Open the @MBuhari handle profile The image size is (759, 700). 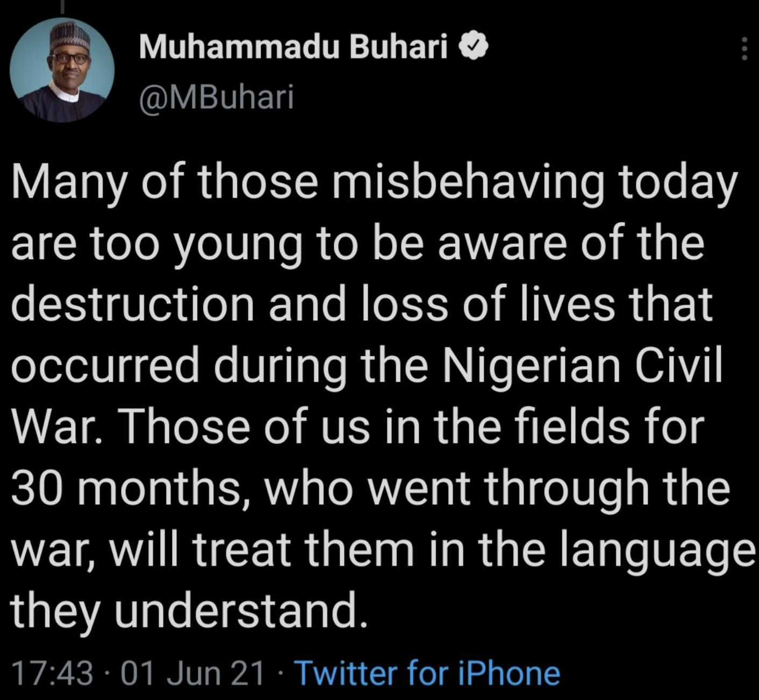click(216, 97)
